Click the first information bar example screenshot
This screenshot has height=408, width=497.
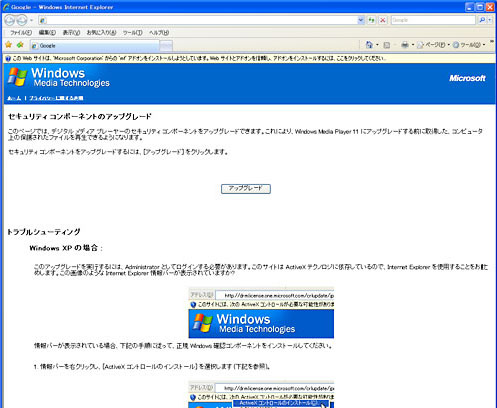click(261, 313)
